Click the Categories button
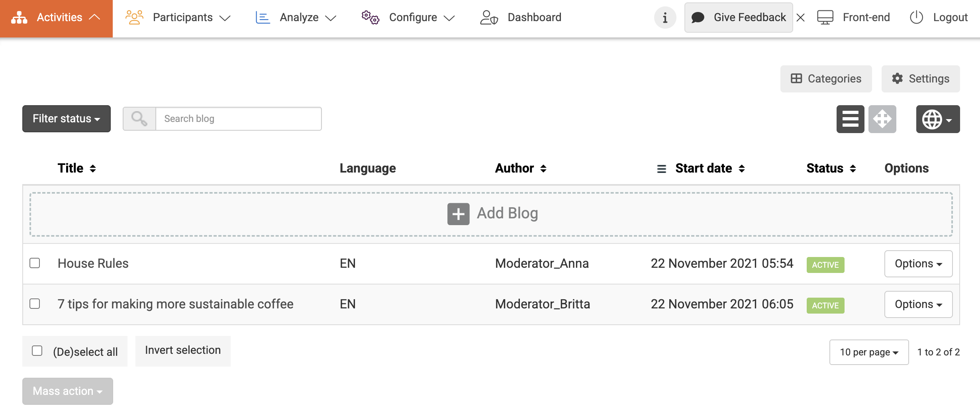 [x=826, y=79]
